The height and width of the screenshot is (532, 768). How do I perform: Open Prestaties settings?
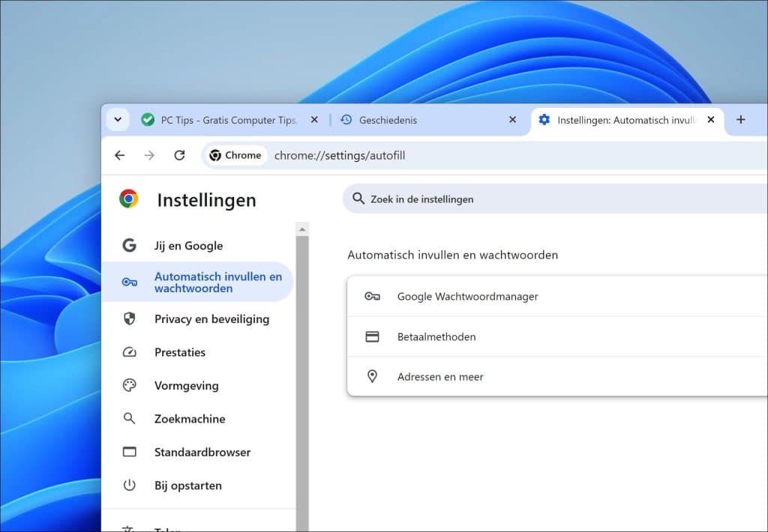click(197, 352)
